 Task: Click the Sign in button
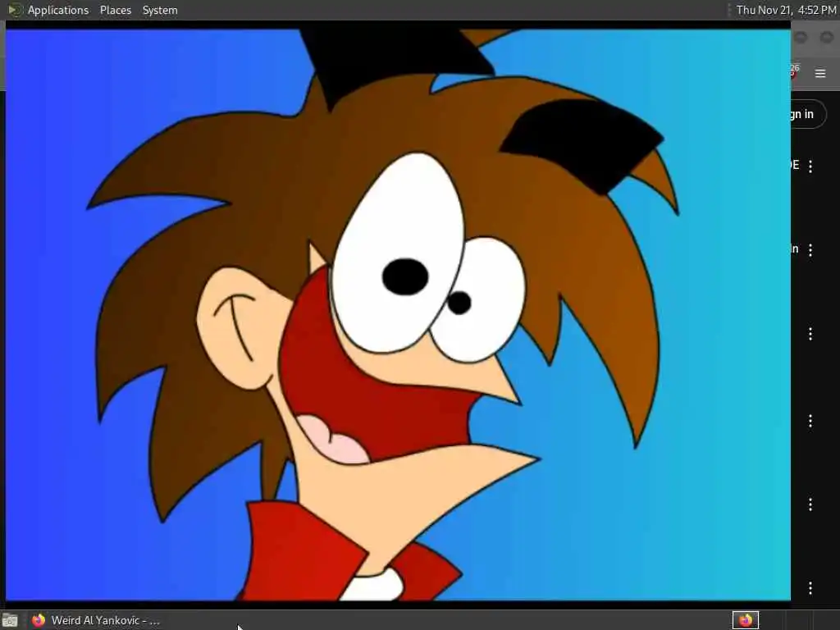808,114
